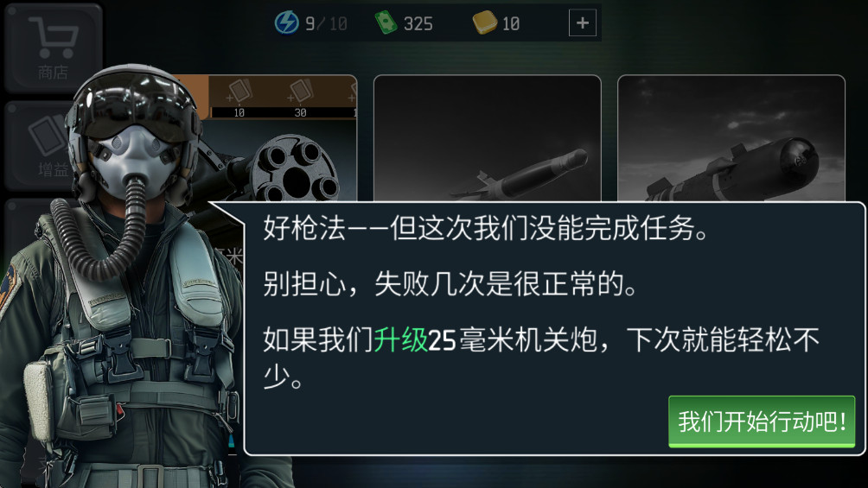868x488 pixels.
Task: Click the plus button to add currency
Action: point(583,22)
